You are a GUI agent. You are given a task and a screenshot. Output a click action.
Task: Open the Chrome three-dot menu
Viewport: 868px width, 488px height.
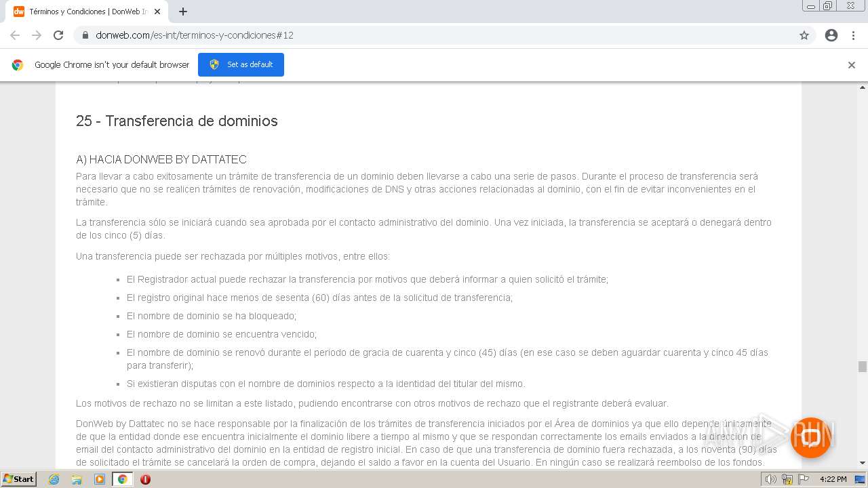853,35
